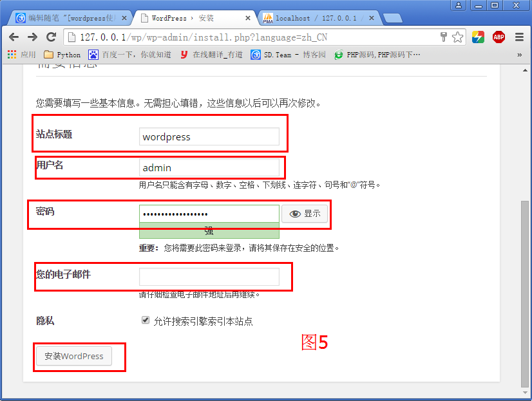532x401 pixels.
Task: Open the Python bookmarks folder
Action: (x=62, y=55)
